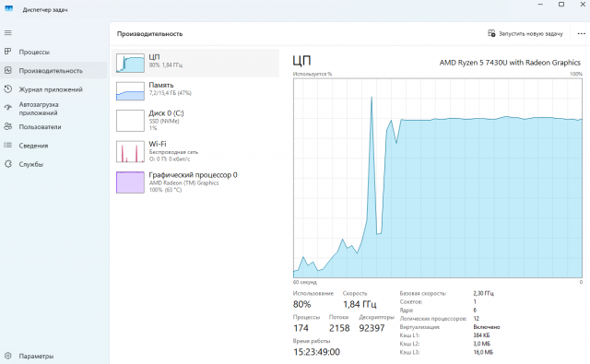Click the Диск 0 mini graph thumbnail
The height and width of the screenshot is (364, 590).
(130, 121)
